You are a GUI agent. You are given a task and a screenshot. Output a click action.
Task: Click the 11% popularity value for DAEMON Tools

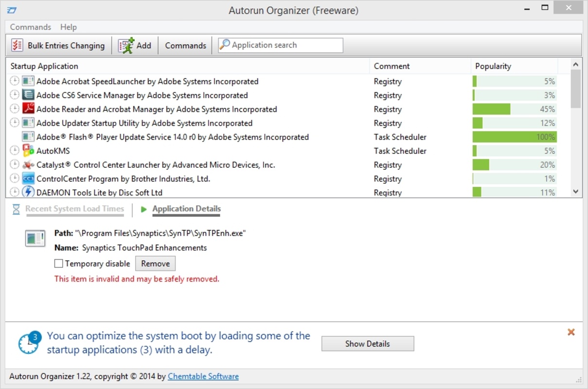[x=547, y=193]
